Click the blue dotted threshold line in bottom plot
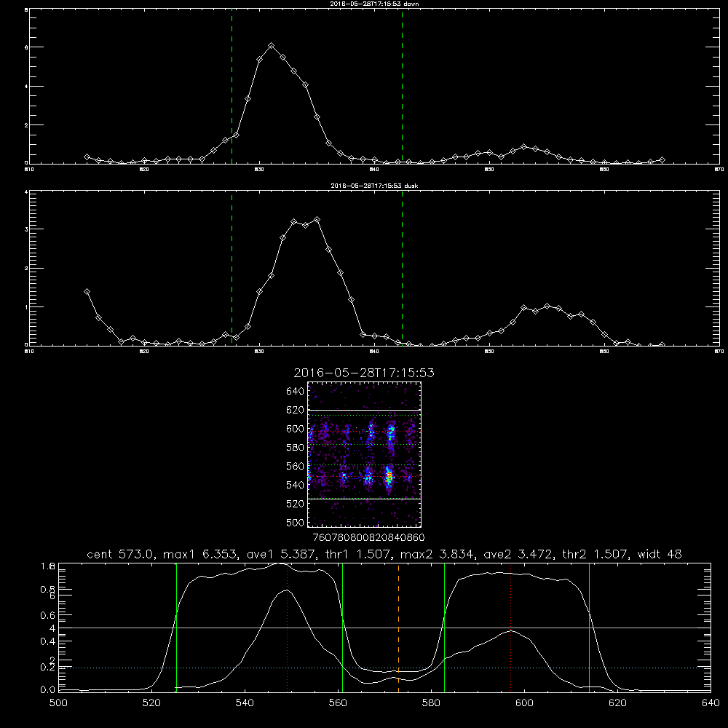The image size is (728, 728). (384, 668)
